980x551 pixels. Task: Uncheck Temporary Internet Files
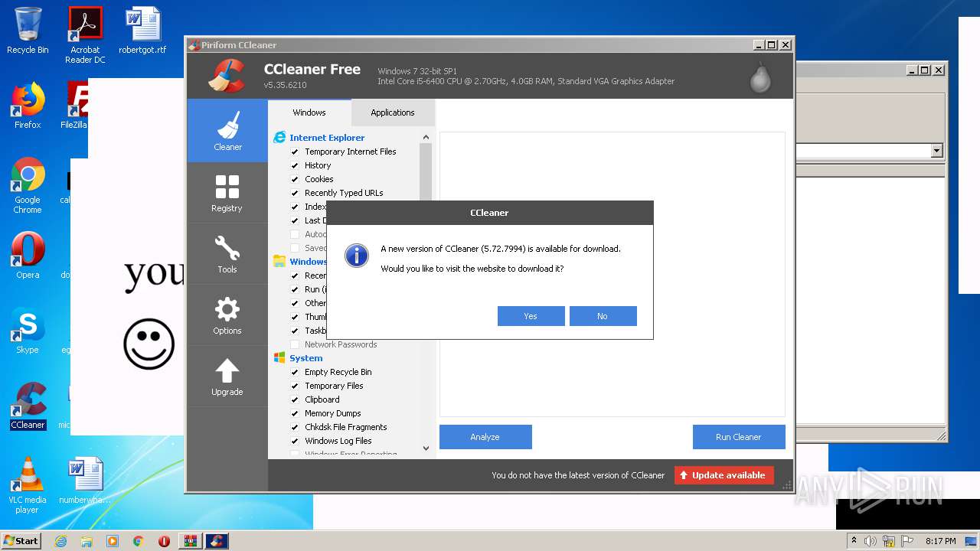(x=295, y=152)
